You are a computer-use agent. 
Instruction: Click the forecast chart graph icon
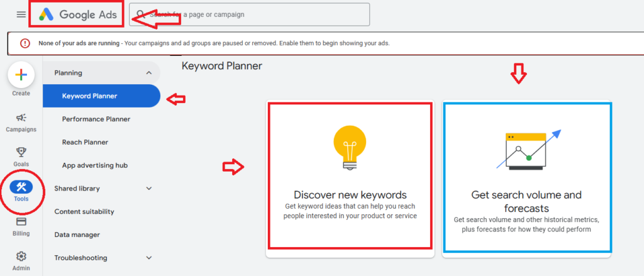tap(528, 150)
